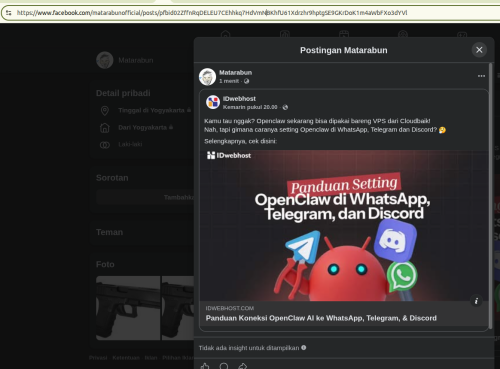The height and width of the screenshot is (369, 500).
Task: Open the second gun photo thumbnail under Foto
Action: [x=178, y=308]
